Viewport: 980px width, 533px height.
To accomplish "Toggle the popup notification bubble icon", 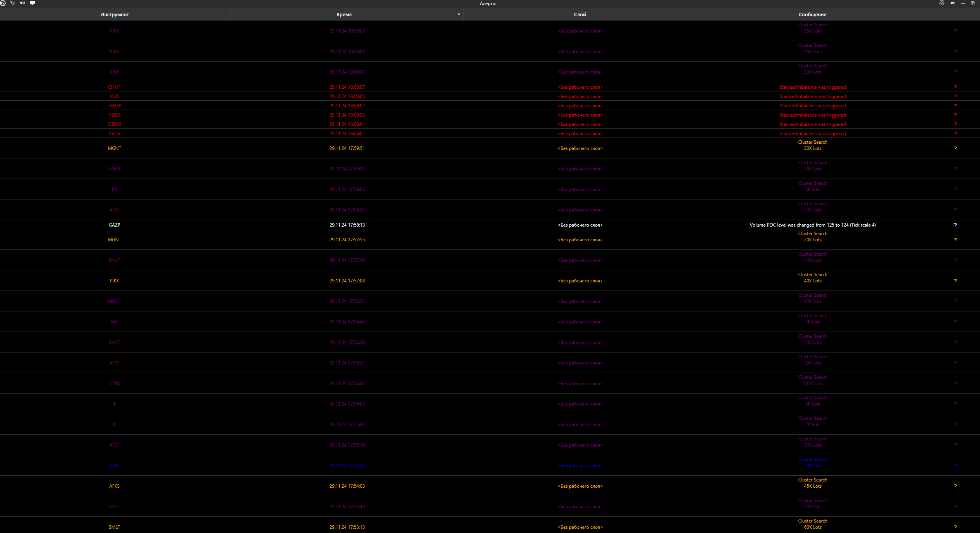I will click(33, 3).
